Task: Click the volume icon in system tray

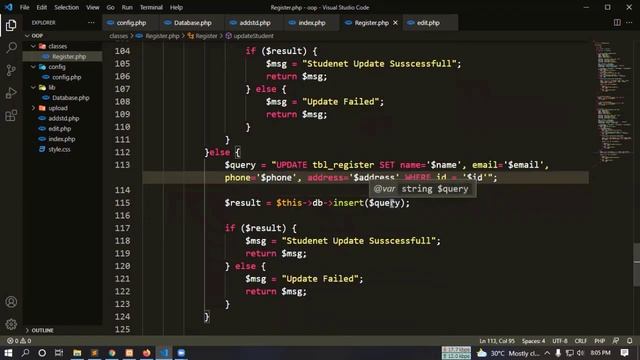Action: click(x=580, y=353)
